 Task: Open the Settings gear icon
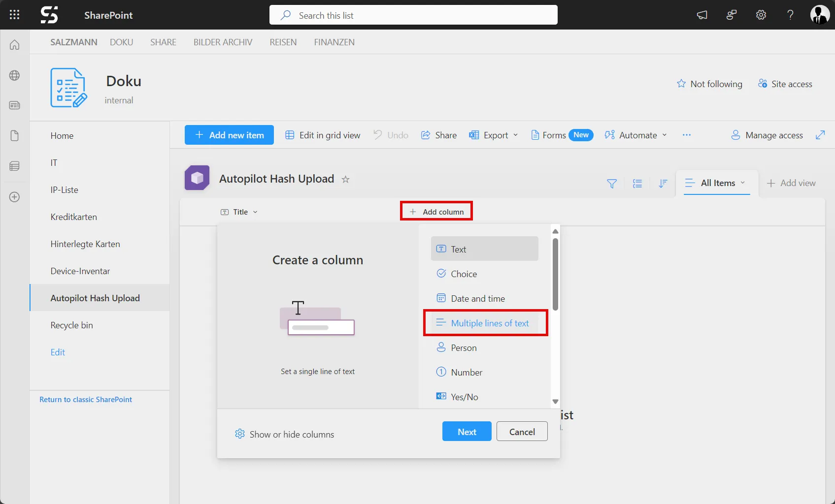coord(761,15)
